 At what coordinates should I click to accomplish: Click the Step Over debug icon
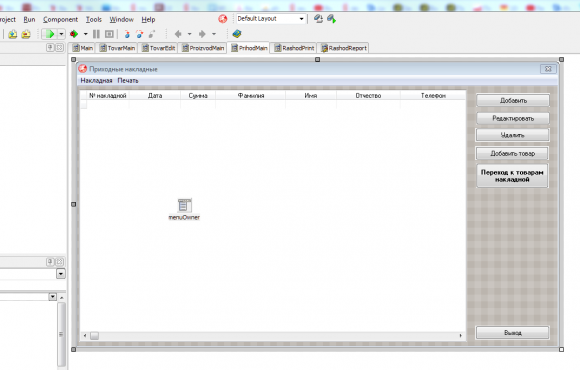point(139,34)
